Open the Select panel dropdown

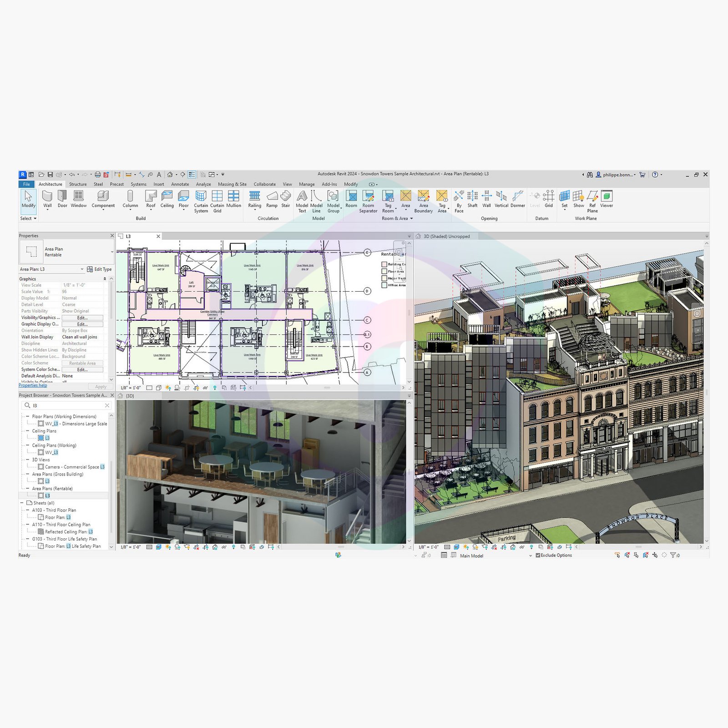point(28,218)
